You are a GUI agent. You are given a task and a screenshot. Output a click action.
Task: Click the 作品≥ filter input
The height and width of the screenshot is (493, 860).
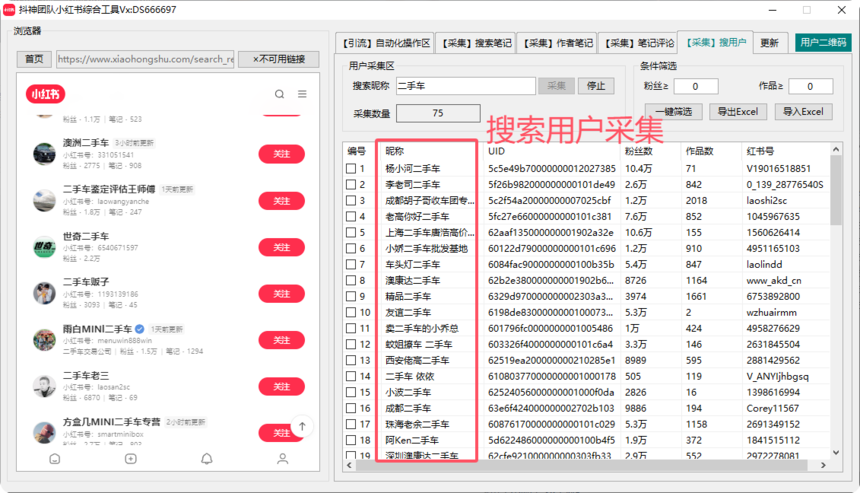click(811, 86)
